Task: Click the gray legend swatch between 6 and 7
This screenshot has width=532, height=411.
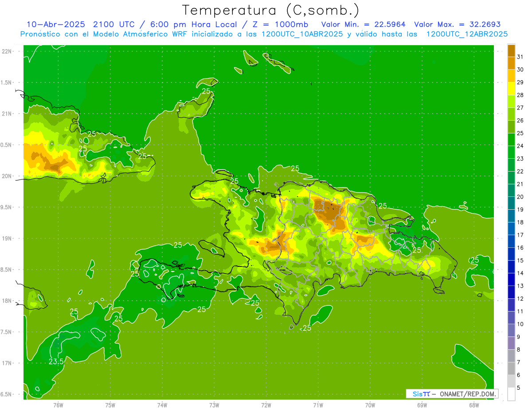Action: pyautogui.click(x=511, y=368)
